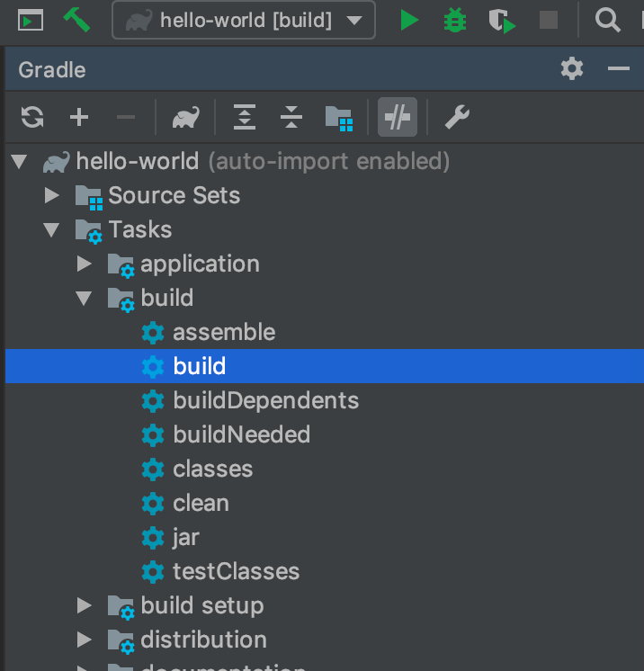
Task: Click the plus icon to link Gradle project
Action: 79,117
